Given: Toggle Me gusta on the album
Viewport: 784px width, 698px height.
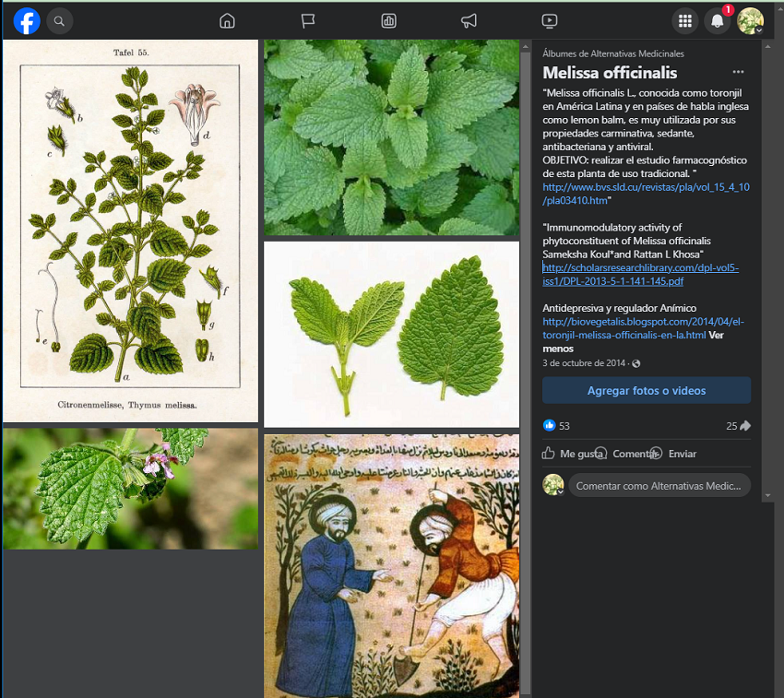Looking at the screenshot, I should point(572,454).
